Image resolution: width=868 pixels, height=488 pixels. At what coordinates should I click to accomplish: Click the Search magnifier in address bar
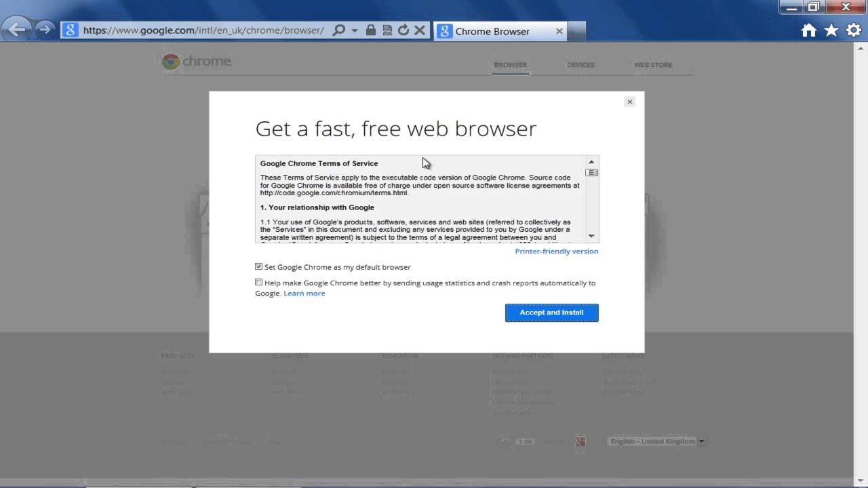(339, 30)
